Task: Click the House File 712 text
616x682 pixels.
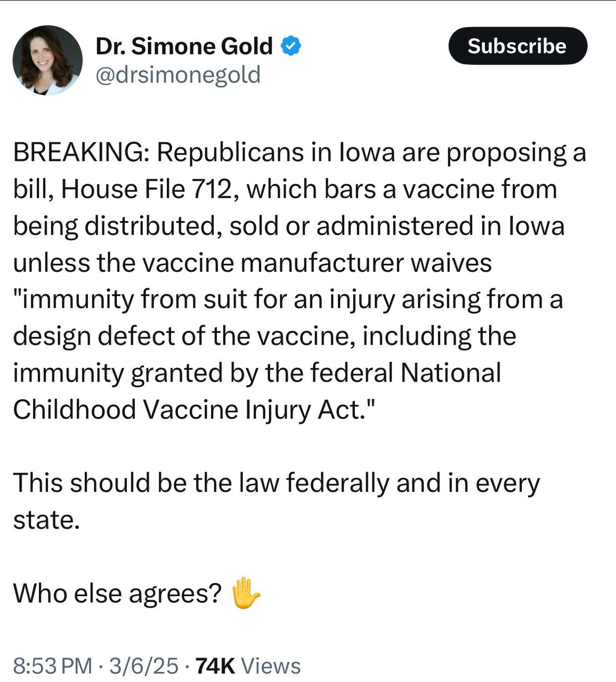Action: pos(148,189)
